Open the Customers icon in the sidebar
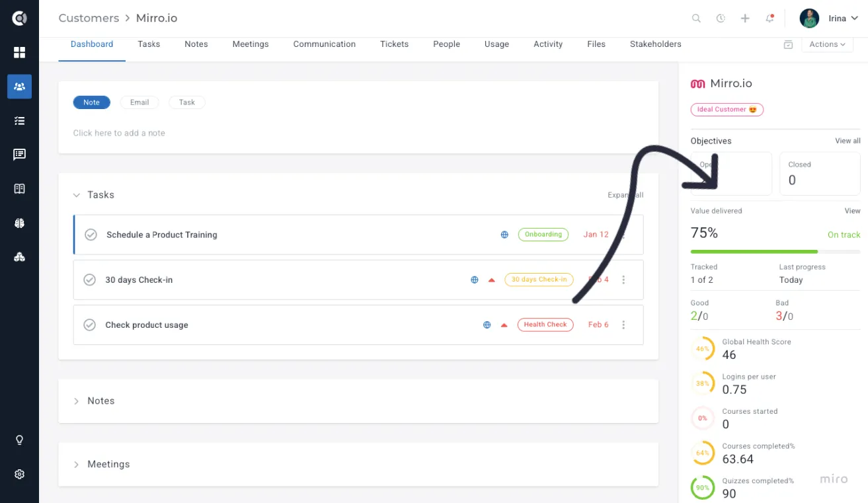This screenshot has height=503, width=868. 19,87
